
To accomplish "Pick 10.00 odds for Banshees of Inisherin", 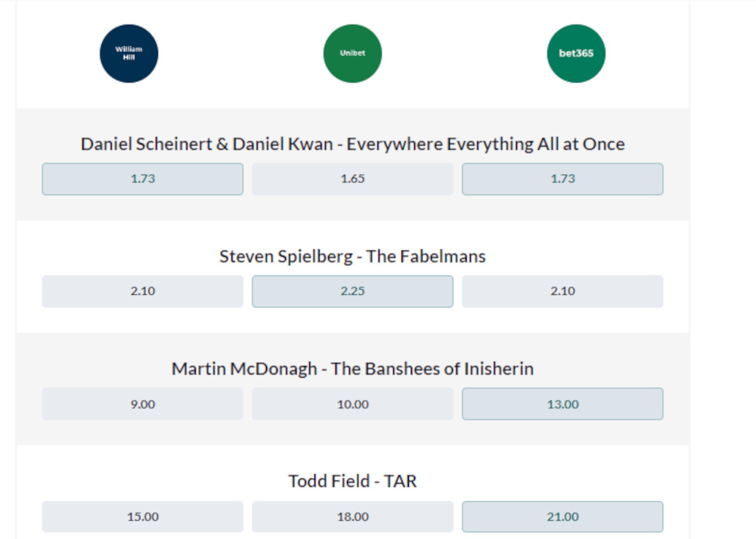I will pyautogui.click(x=352, y=404).
